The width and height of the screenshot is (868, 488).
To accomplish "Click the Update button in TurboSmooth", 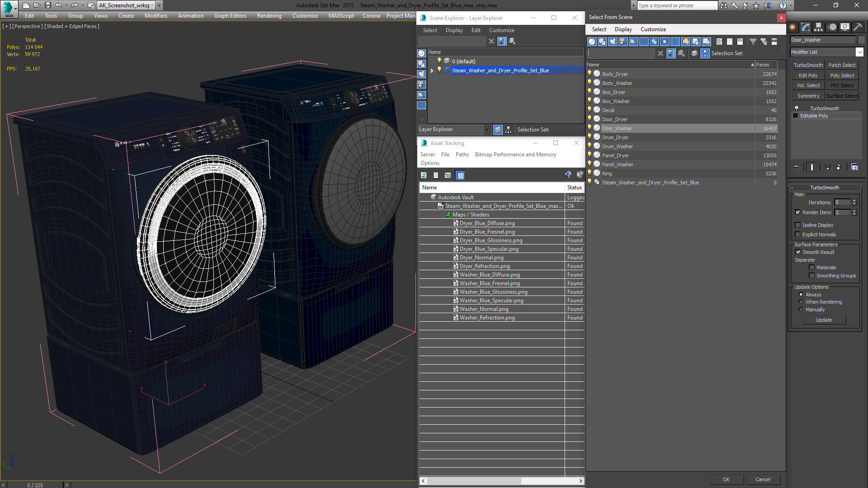I will tap(824, 320).
